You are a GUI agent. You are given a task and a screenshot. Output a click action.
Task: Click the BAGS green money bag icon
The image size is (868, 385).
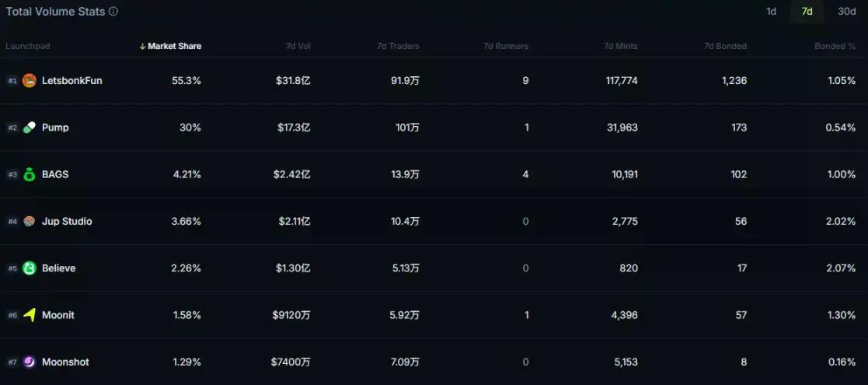[x=30, y=174]
